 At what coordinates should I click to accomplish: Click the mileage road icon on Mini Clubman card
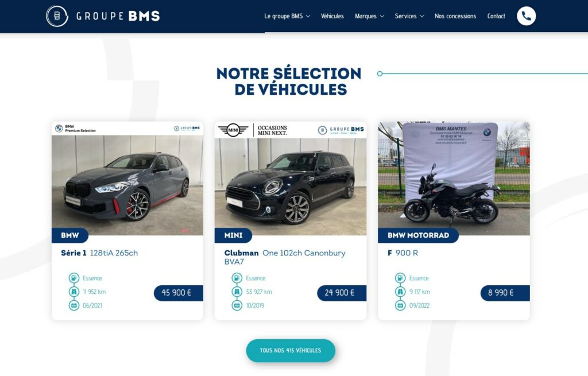coord(237,292)
